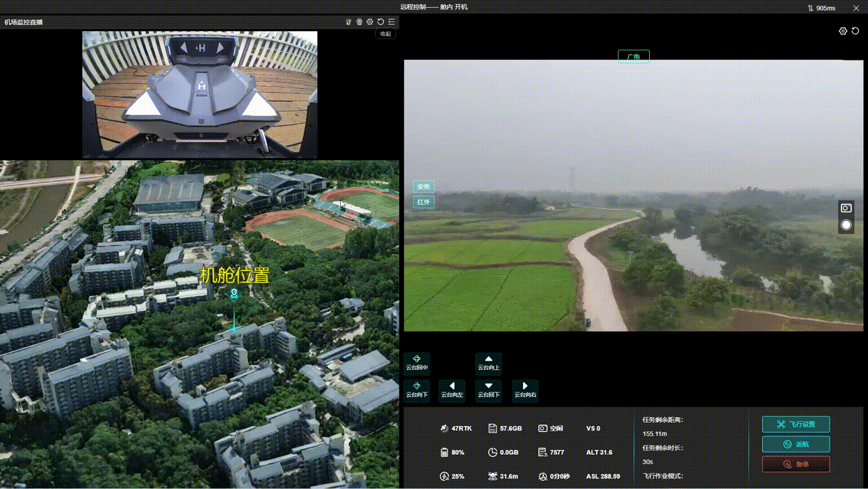Click the gimbal-icon button below 云台回中
This screenshot has width=868, height=489.
coord(417,391)
